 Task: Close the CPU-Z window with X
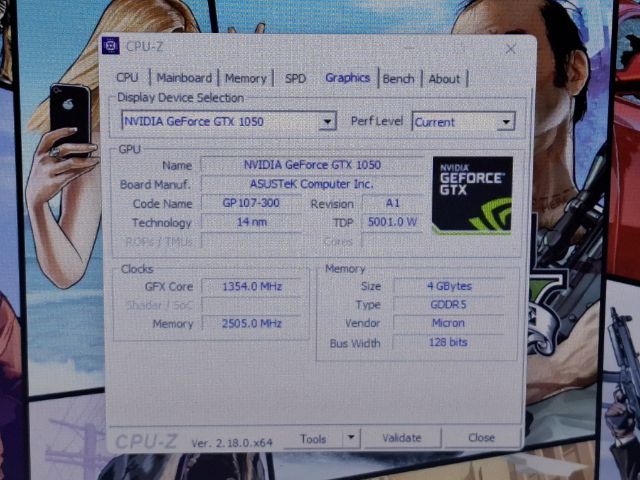(510, 49)
